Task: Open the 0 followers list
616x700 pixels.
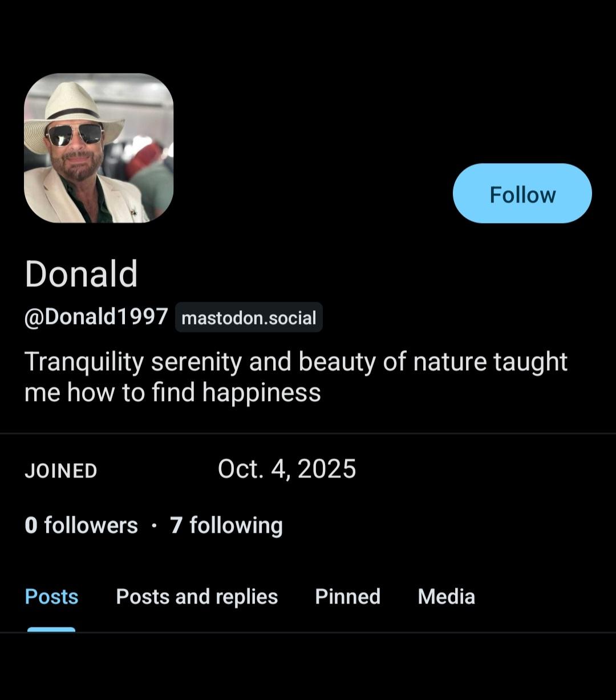Action: click(x=81, y=525)
